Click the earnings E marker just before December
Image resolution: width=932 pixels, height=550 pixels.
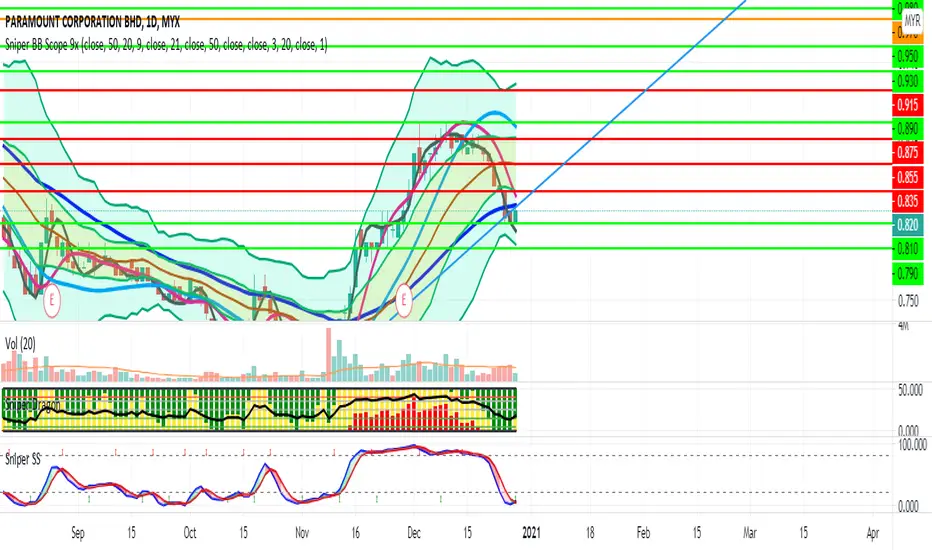point(404,300)
